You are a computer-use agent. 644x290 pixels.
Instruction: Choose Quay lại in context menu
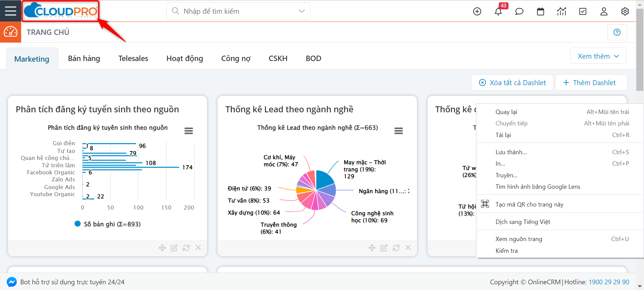[x=560, y=112]
